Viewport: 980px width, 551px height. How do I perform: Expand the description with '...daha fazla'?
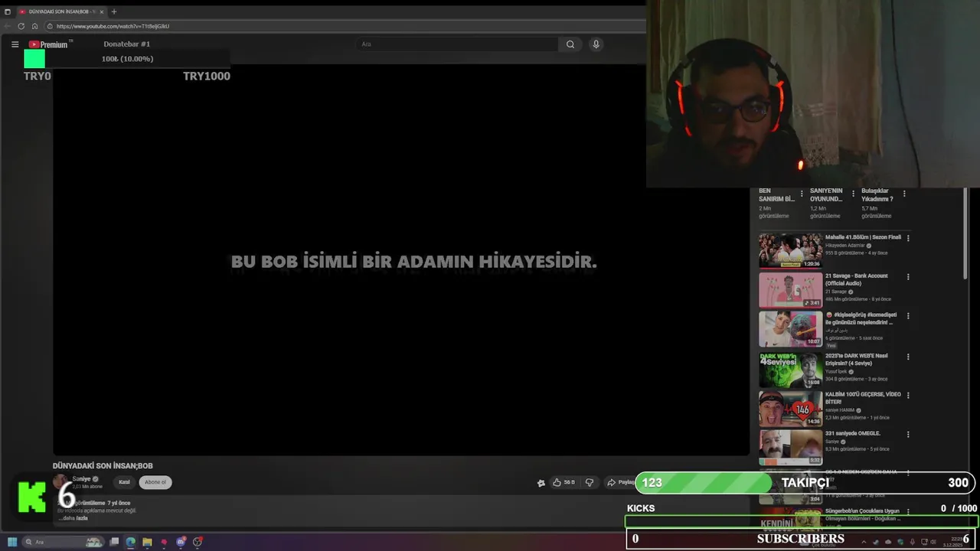click(x=73, y=518)
